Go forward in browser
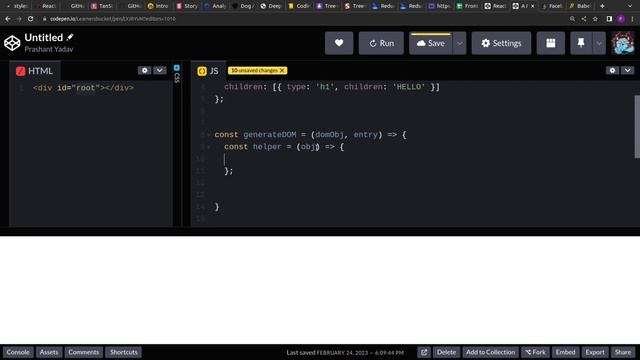Image resolution: width=640 pixels, height=360 pixels. pyautogui.click(x=19, y=19)
